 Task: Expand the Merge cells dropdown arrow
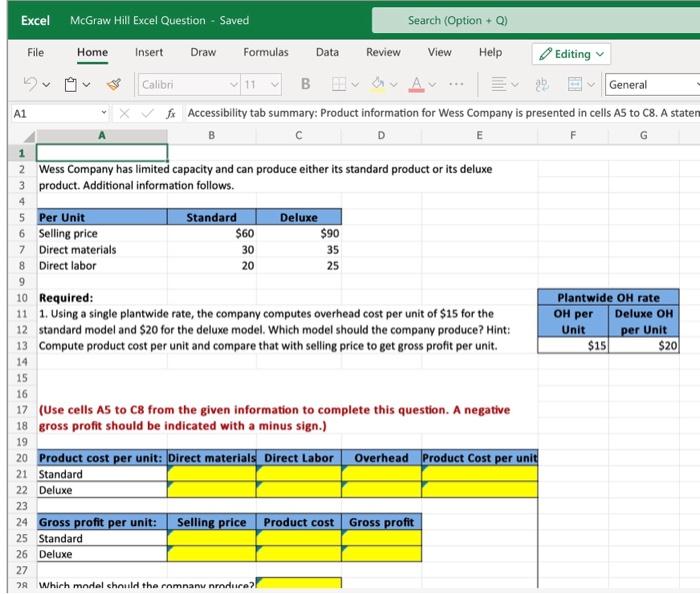591,84
